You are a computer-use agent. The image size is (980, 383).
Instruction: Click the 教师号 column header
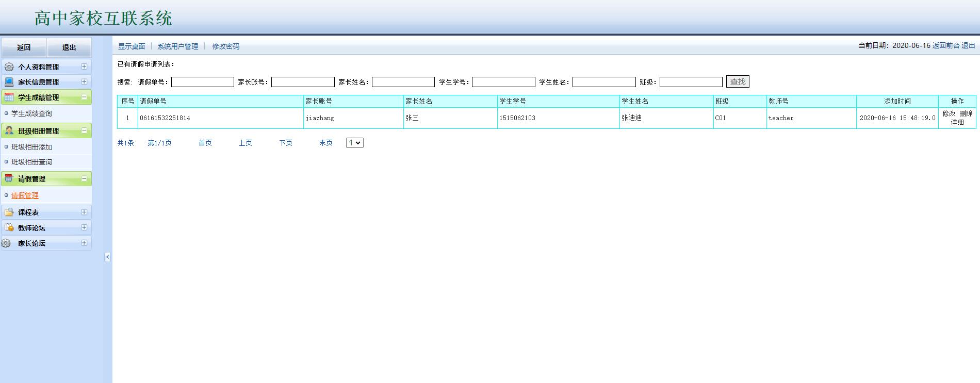pos(811,102)
